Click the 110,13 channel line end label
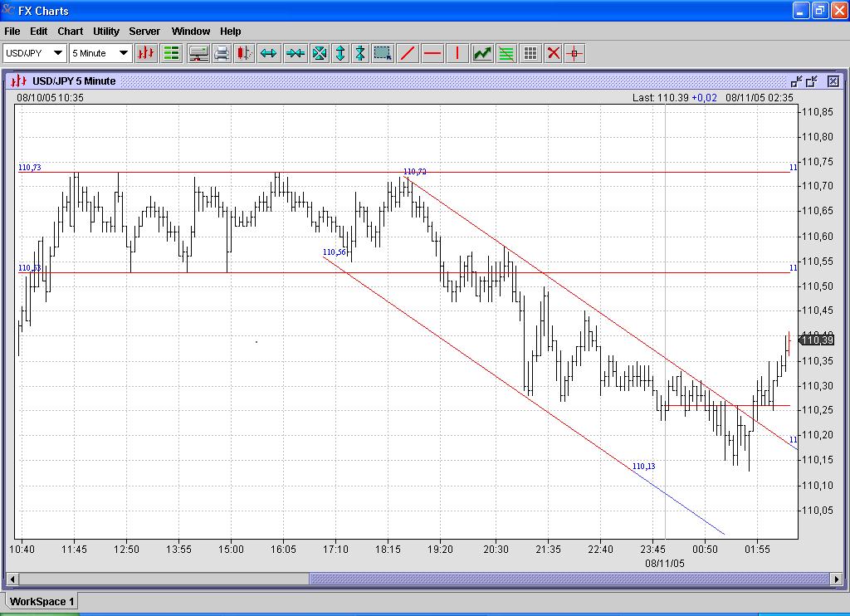Image resolution: width=850 pixels, height=616 pixels. coord(643,467)
